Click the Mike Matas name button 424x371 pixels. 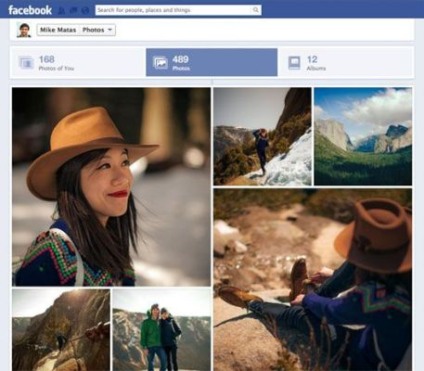click(58, 30)
